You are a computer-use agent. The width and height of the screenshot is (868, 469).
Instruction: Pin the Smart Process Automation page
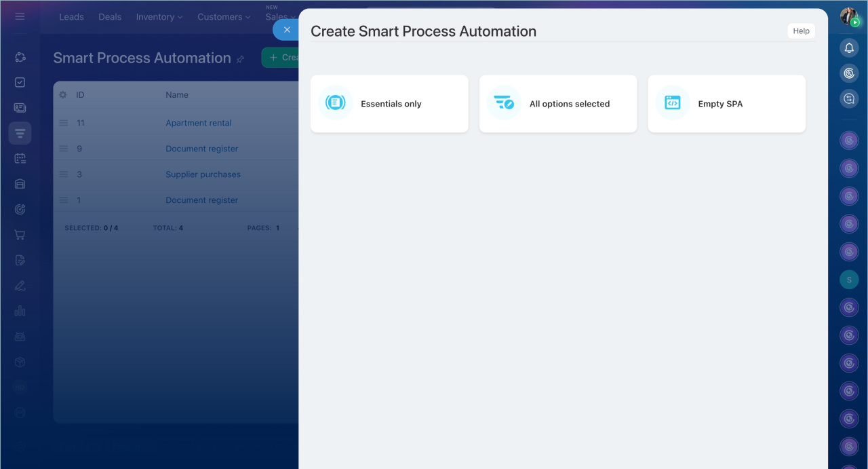click(x=240, y=59)
